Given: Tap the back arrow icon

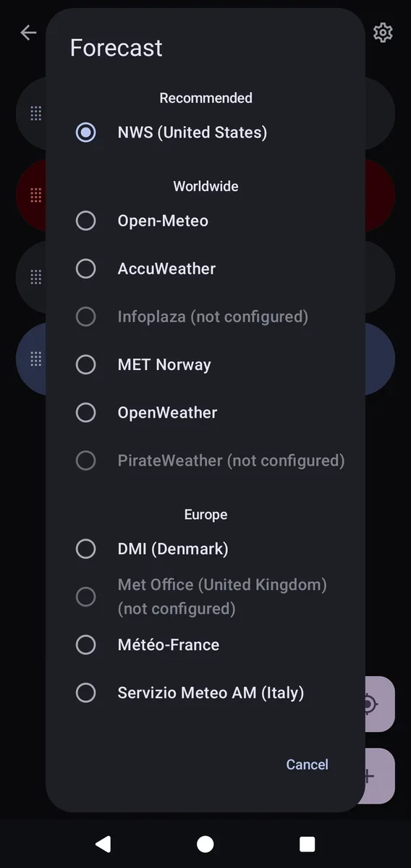Looking at the screenshot, I should point(28,33).
